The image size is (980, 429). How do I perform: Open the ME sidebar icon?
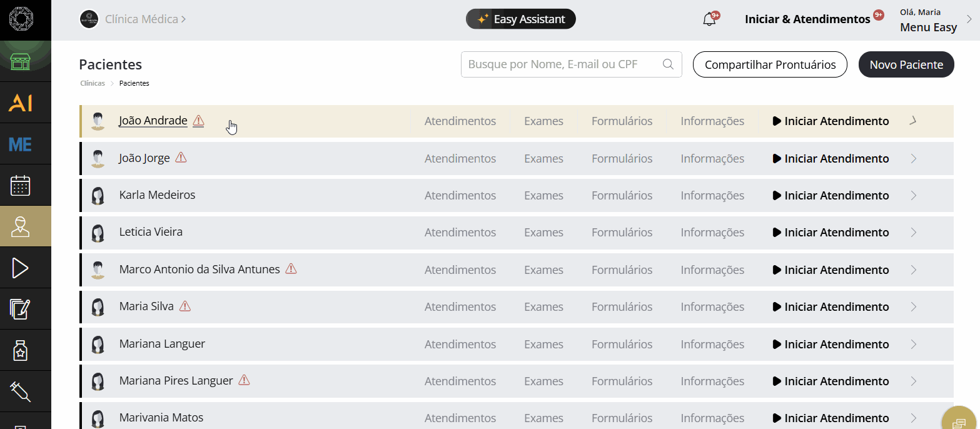(21, 144)
